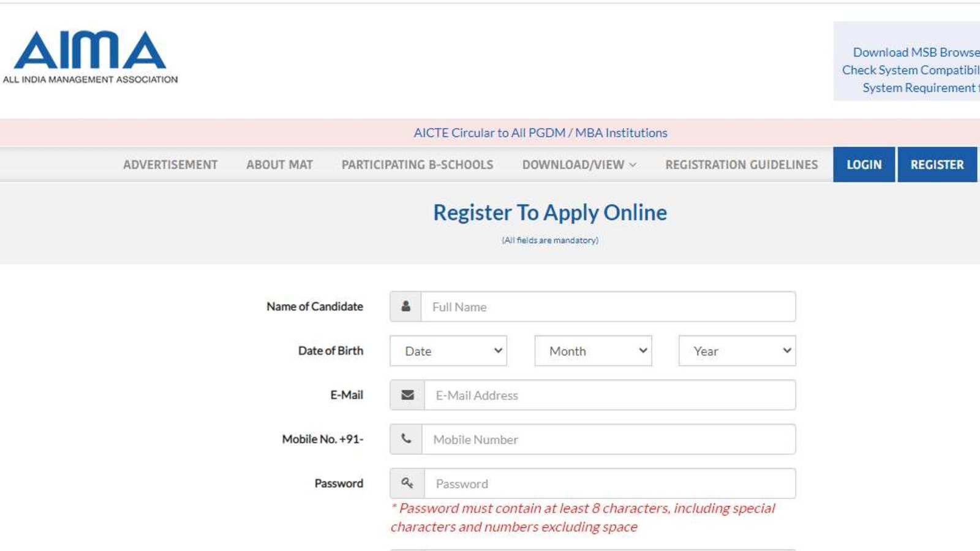Open the ADVERTISEMENT menu item
Viewport: 980px width, 551px height.
(170, 164)
